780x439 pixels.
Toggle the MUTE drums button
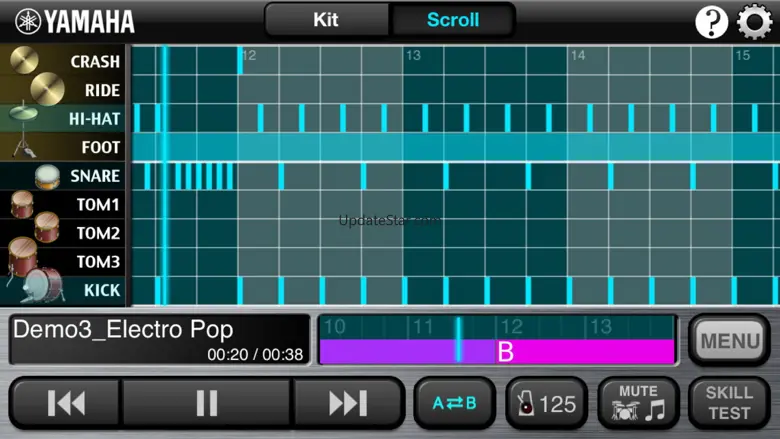(x=638, y=403)
